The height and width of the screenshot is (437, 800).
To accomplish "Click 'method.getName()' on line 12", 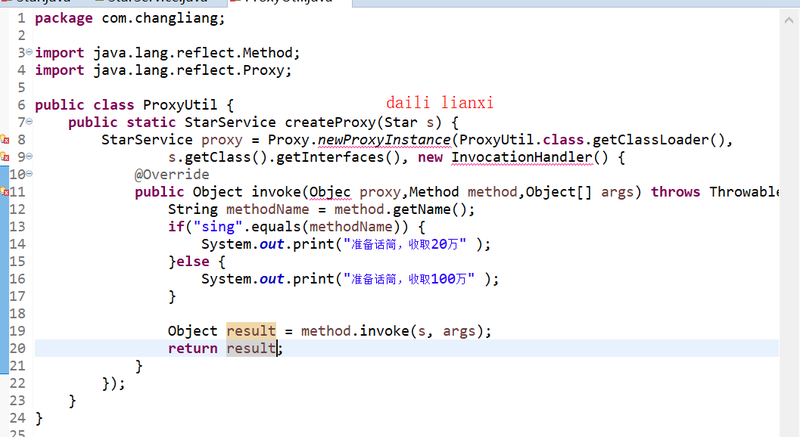I will [x=400, y=210].
